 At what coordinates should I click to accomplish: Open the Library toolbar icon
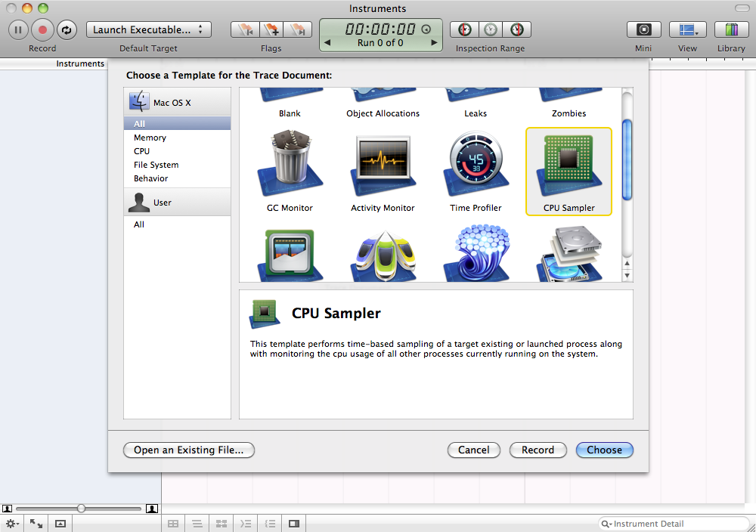point(731,30)
